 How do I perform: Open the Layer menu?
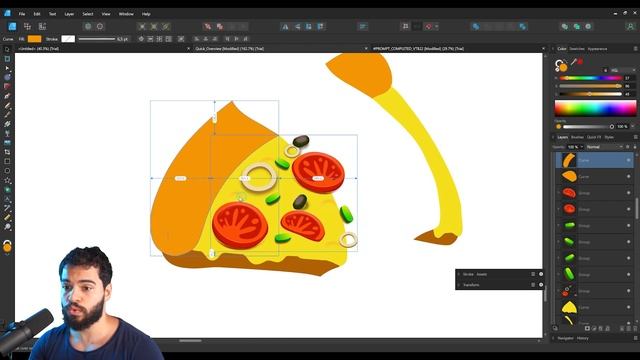click(x=69, y=14)
